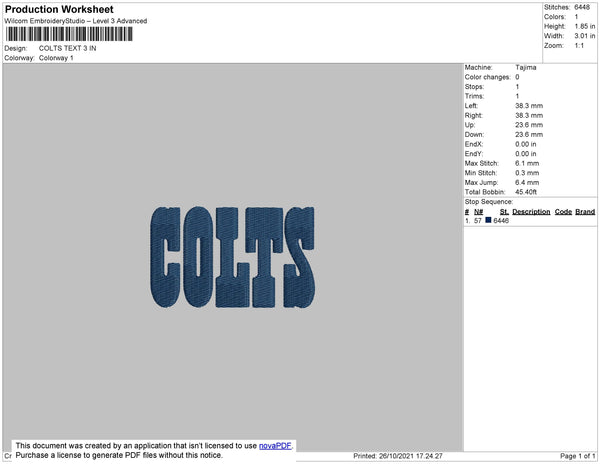The image size is (600, 464).
Task: Click the Max Jump value 6.4 mm
Action: pos(527,182)
